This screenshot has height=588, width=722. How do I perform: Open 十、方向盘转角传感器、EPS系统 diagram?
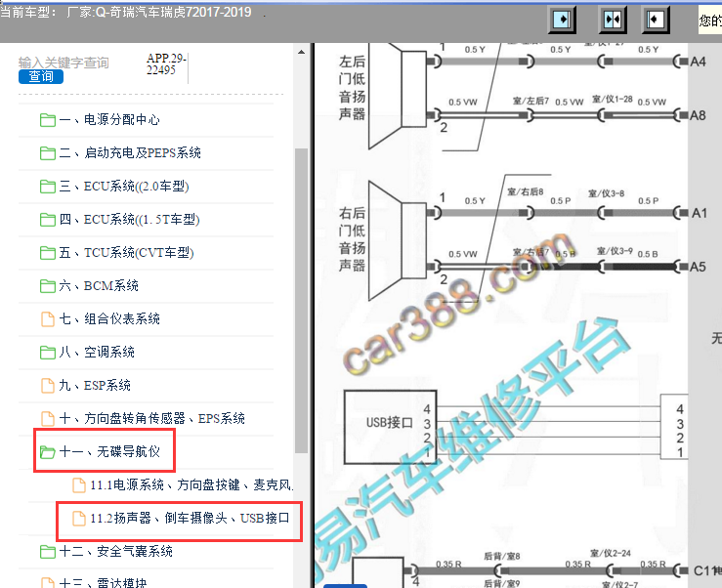point(152,418)
